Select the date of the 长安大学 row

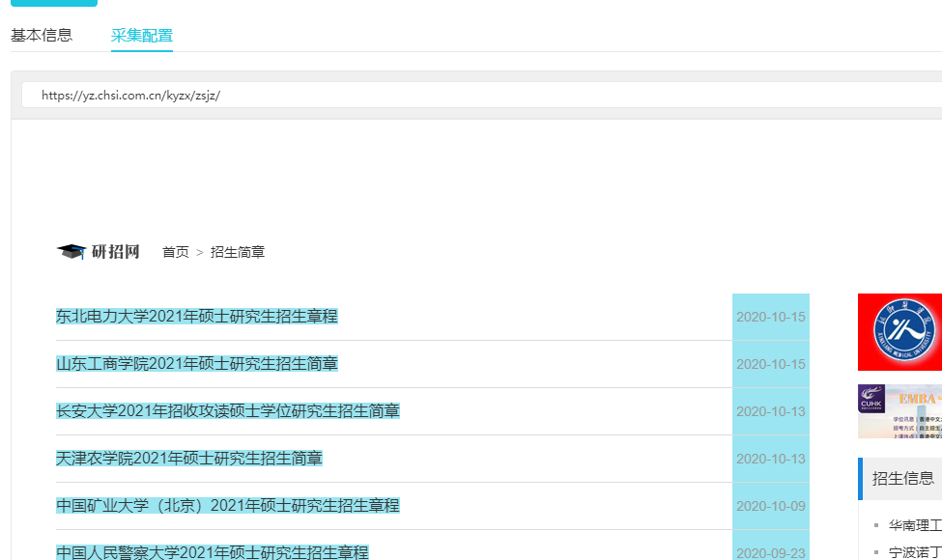(x=771, y=411)
